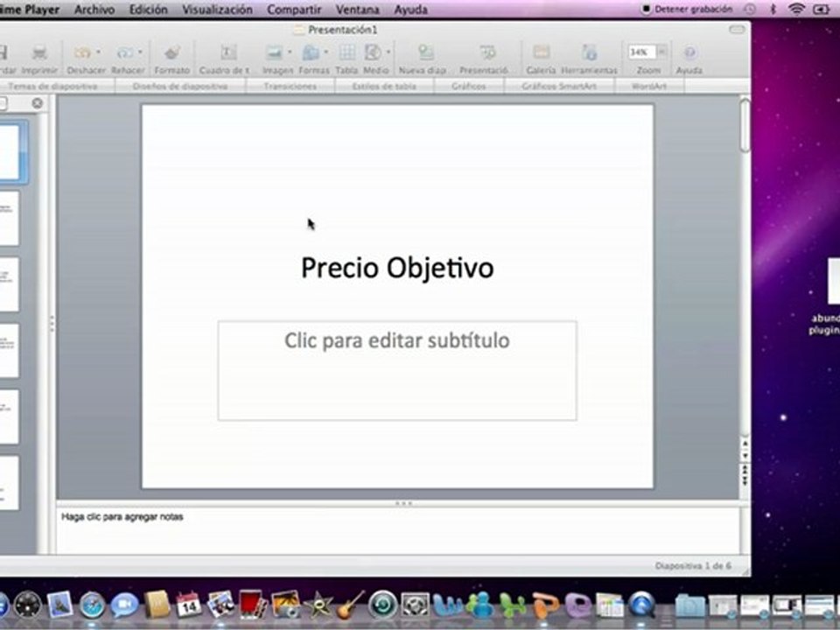The height and width of the screenshot is (630, 840).
Task: Insert a Cuadro de texto
Action: tap(228, 52)
